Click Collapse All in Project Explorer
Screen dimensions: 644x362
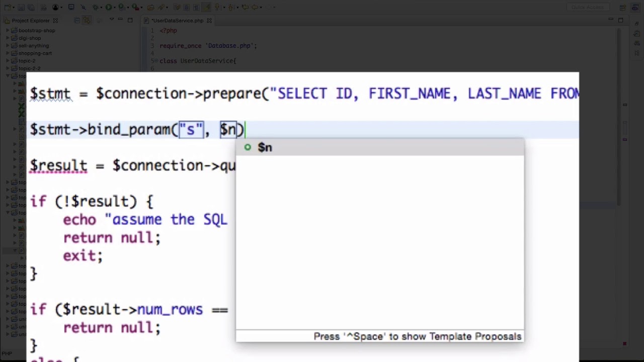pyautogui.click(x=77, y=20)
